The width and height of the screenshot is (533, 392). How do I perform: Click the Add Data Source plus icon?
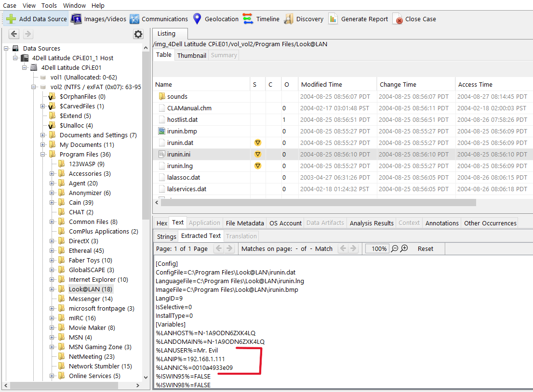[11, 19]
